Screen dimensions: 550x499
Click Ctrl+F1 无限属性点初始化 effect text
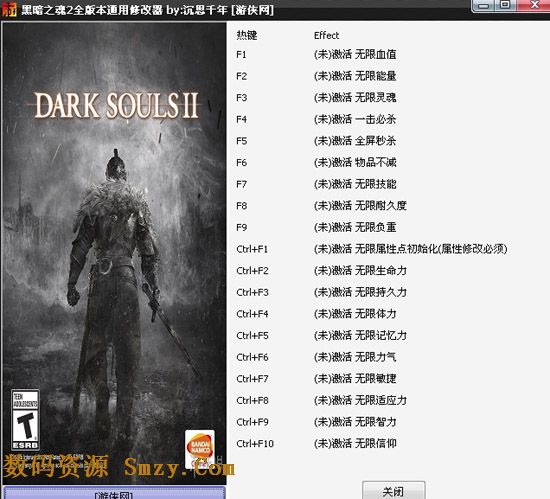410,249
